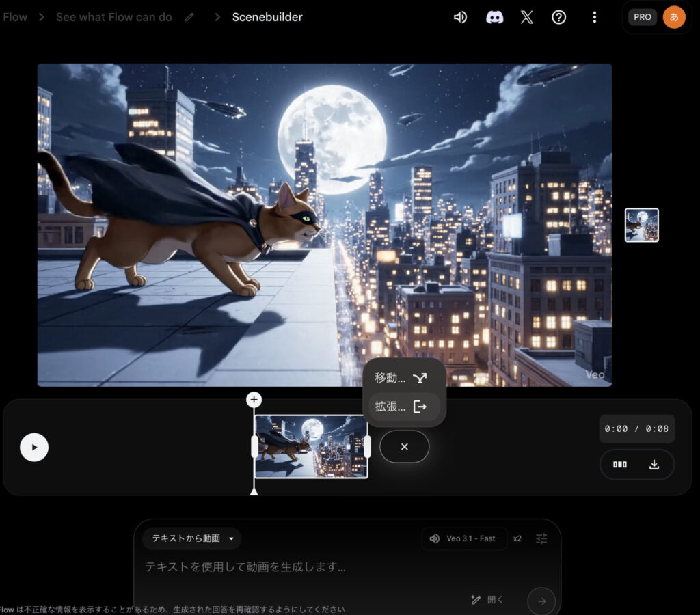
Task: Click the 開く expand prompt button
Action: coord(487,600)
